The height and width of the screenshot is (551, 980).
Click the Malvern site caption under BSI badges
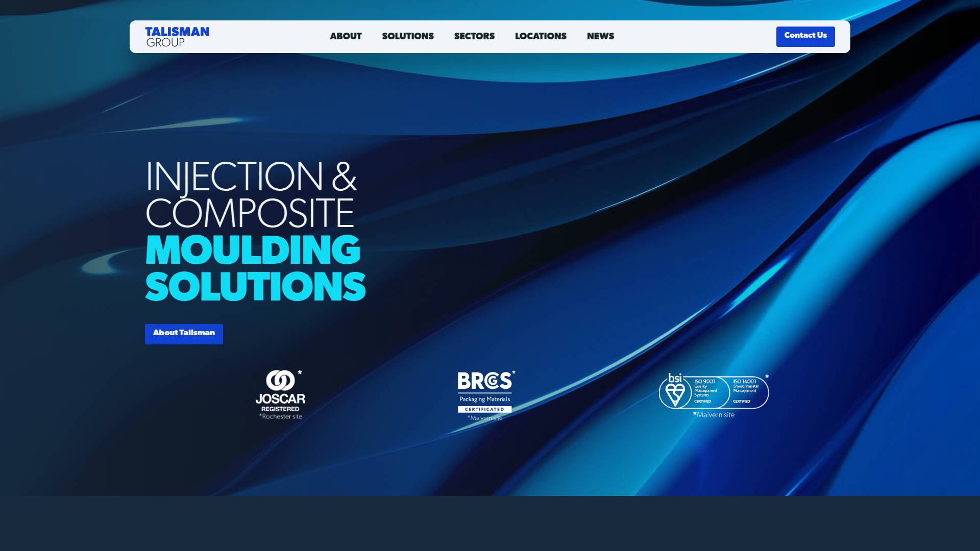tap(715, 415)
